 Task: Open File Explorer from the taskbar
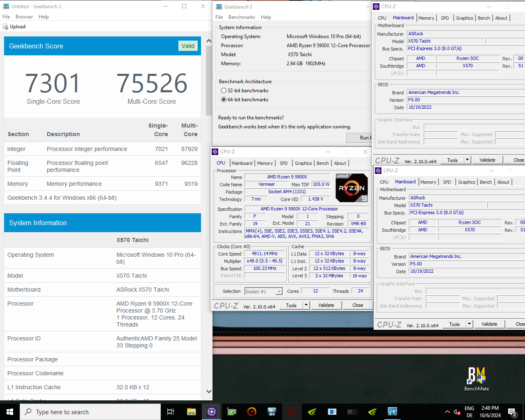[191, 412]
